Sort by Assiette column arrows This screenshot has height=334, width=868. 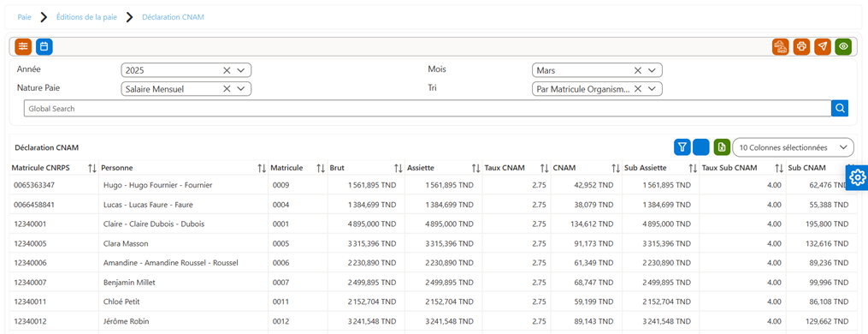[475, 168]
